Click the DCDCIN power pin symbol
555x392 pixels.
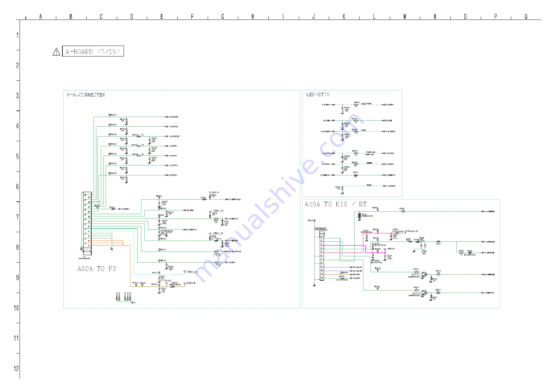point(184,283)
